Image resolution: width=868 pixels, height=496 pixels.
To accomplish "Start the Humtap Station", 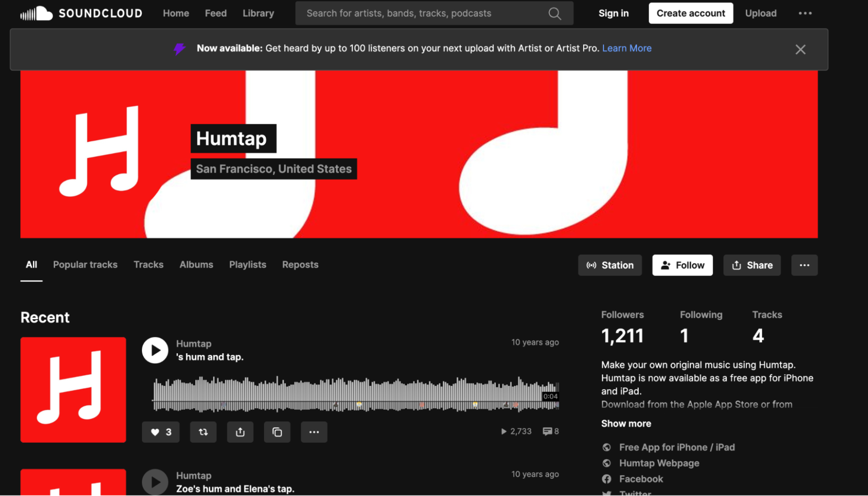I will [x=609, y=265].
